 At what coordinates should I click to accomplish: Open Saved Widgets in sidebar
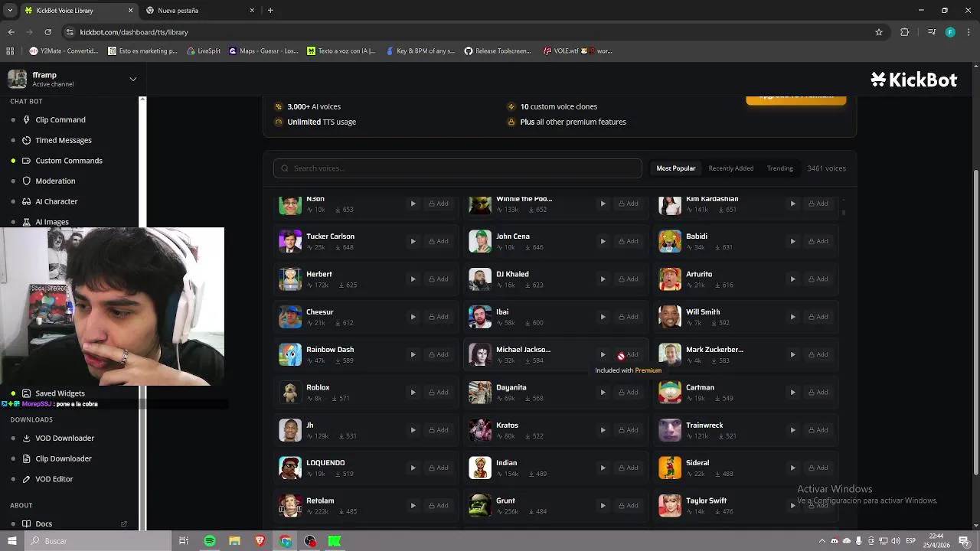point(60,393)
